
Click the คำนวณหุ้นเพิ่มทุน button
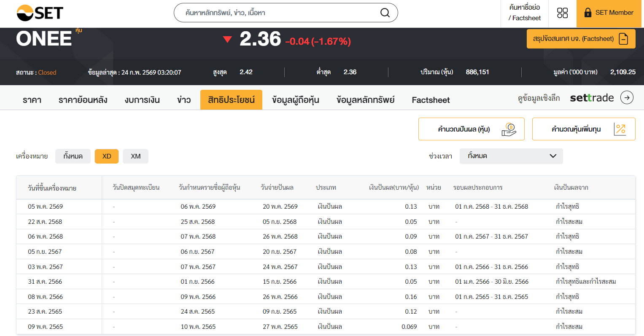click(x=584, y=129)
